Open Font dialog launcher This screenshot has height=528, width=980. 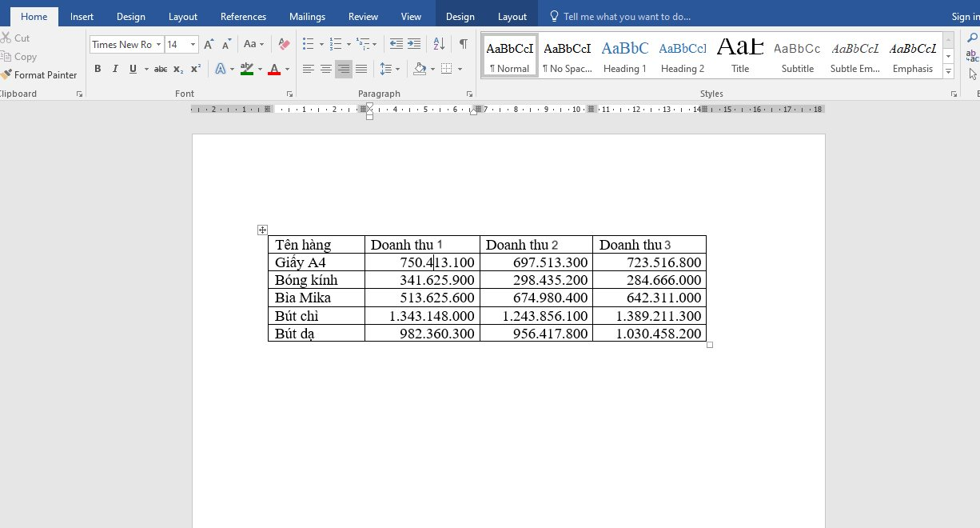290,94
